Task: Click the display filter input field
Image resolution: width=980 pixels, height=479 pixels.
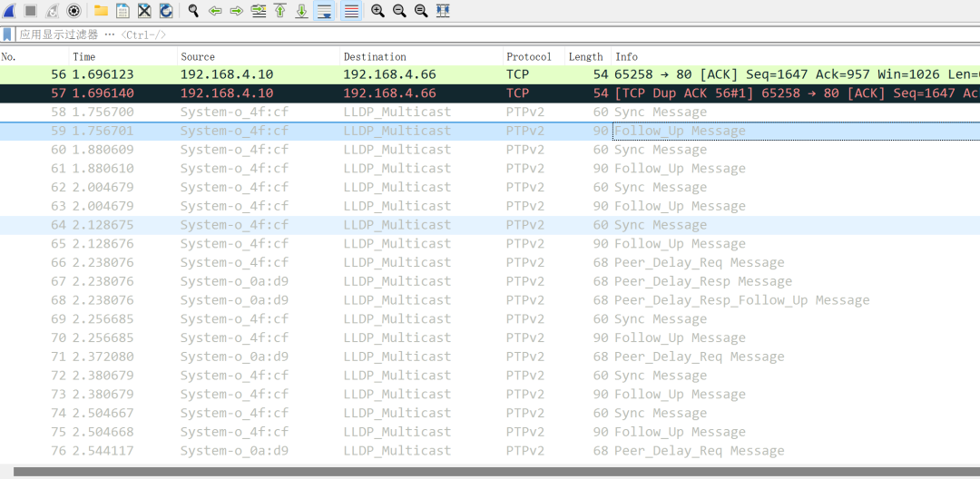Action: (x=454, y=34)
